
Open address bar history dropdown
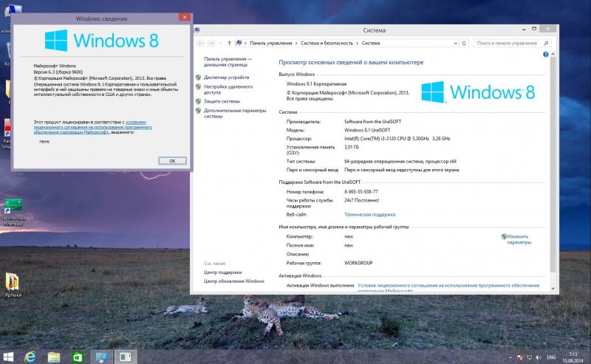point(455,44)
